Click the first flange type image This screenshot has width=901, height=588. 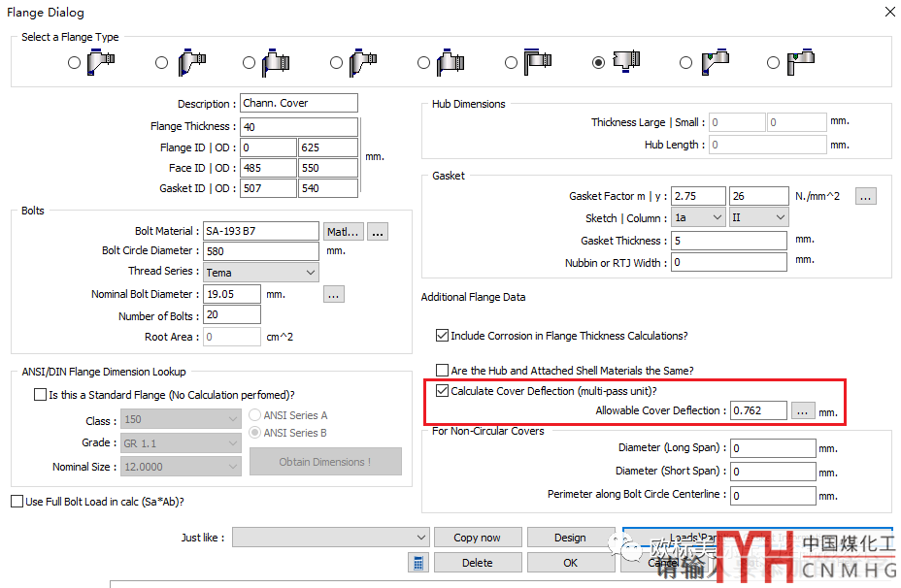101,62
